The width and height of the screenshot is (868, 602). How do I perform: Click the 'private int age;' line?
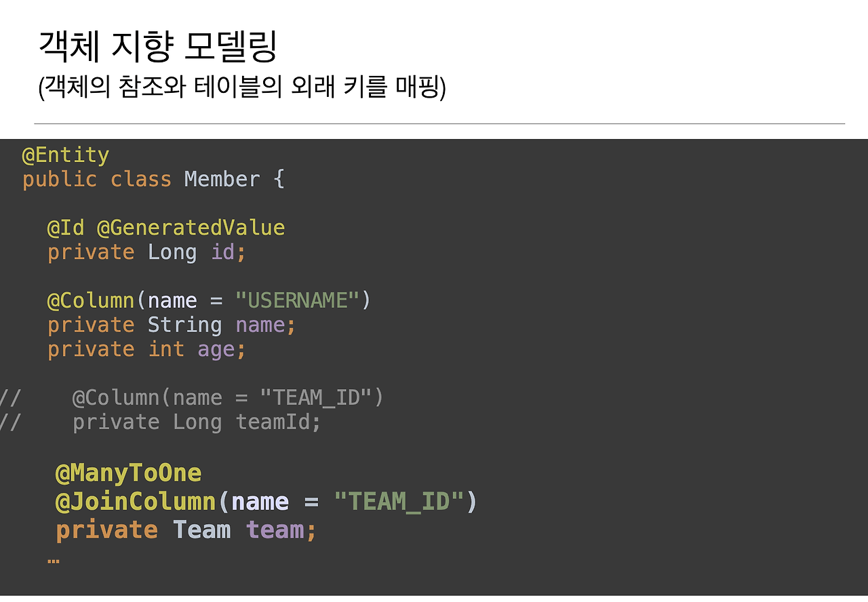(146, 350)
